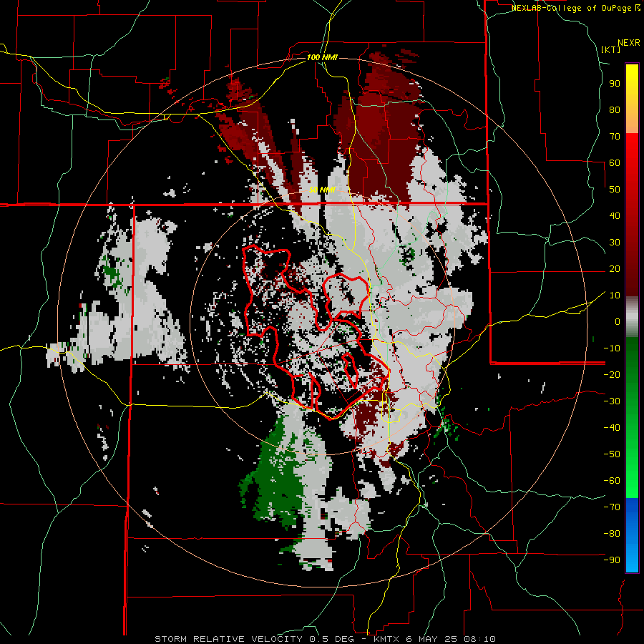Click the "6 MAY 25" date text
644x644 pixels.
point(432,639)
